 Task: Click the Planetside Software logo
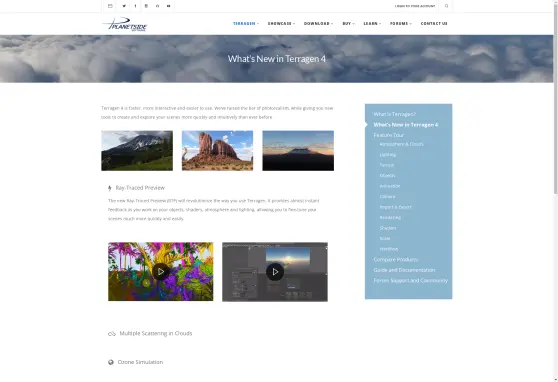coord(125,24)
